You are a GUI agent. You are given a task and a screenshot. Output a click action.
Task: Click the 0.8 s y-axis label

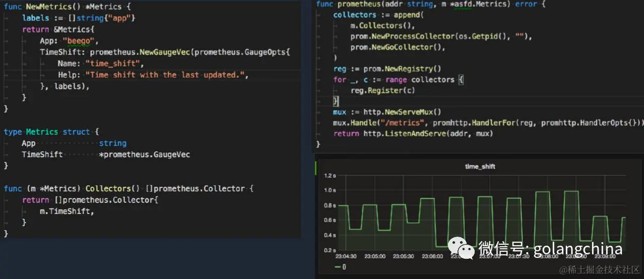(x=330, y=206)
